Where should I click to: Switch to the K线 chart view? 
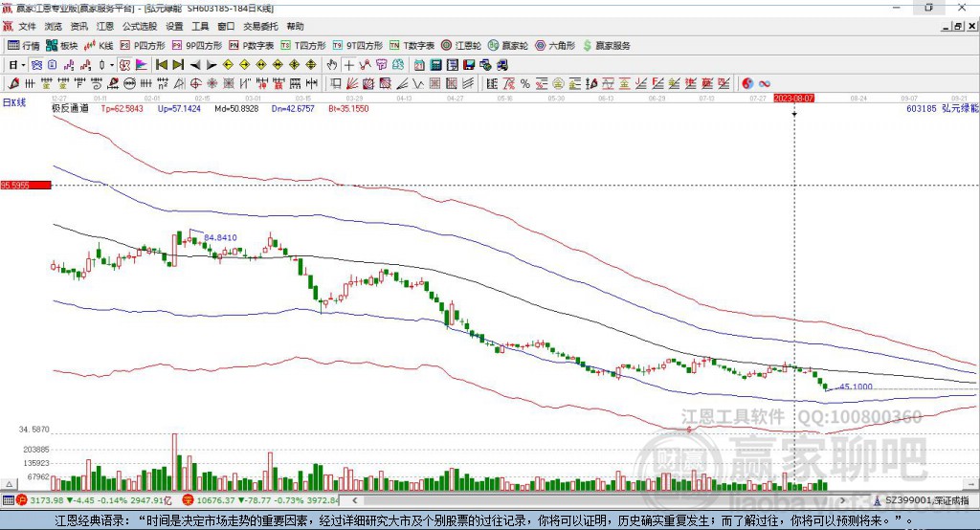pos(99,46)
